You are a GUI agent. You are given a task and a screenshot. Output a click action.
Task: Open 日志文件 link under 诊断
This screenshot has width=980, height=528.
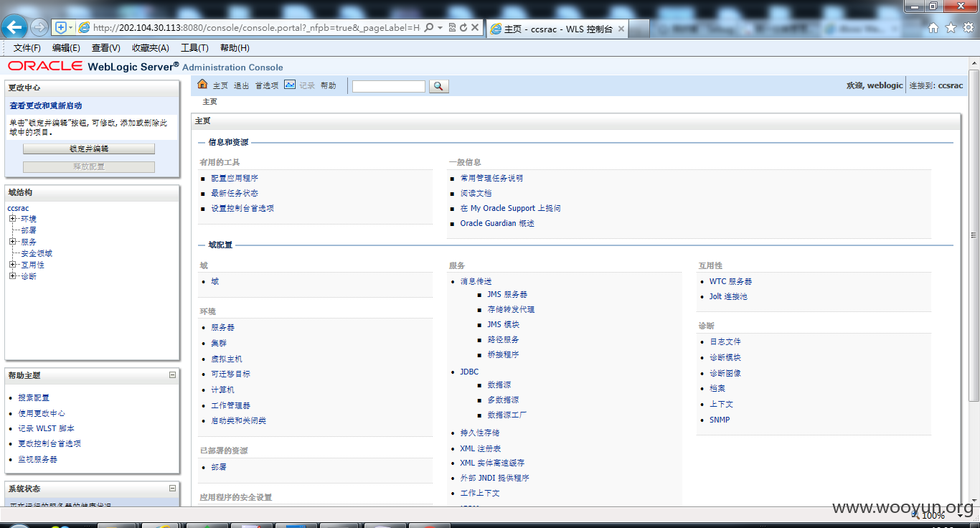coord(725,341)
